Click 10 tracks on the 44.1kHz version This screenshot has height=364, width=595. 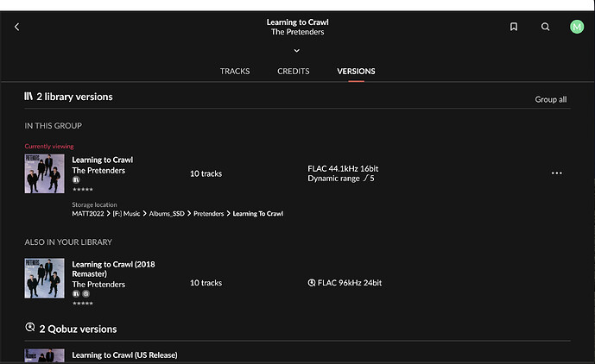pos(206,173)
